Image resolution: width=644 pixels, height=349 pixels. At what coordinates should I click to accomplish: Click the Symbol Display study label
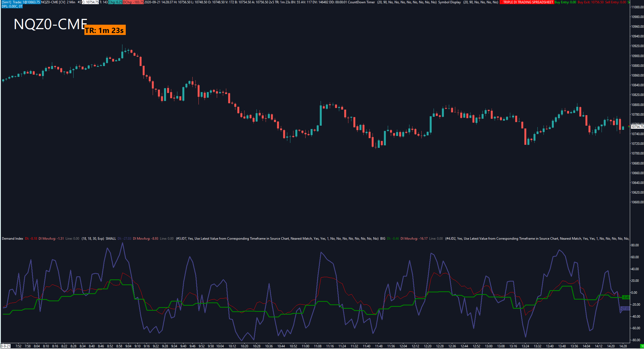[449, 2]
